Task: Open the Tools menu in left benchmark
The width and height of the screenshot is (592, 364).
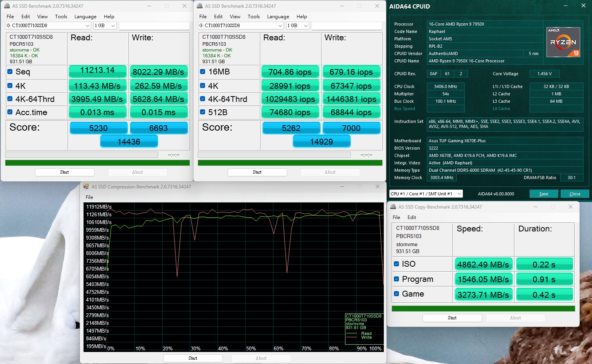Action: pyautogui.click(x=61, y=16)
